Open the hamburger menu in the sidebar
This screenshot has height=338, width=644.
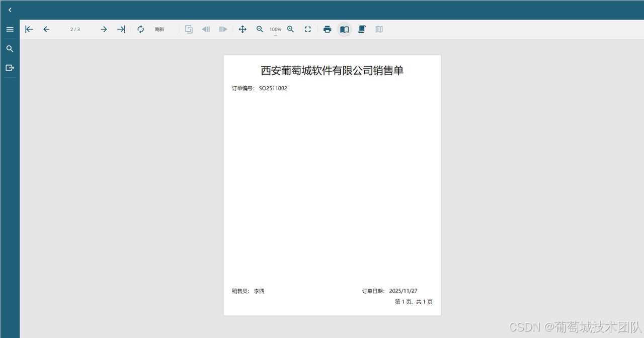10,29
